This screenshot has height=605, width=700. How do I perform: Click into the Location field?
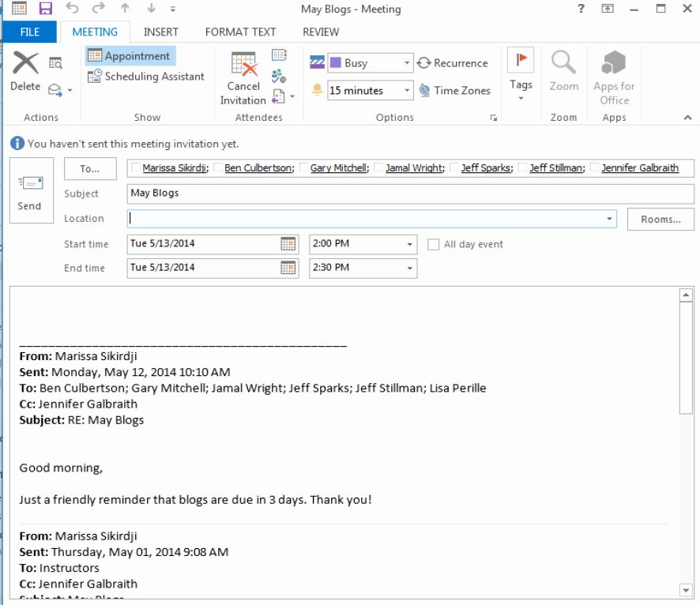pyautogui.click(x=366, y=219)
